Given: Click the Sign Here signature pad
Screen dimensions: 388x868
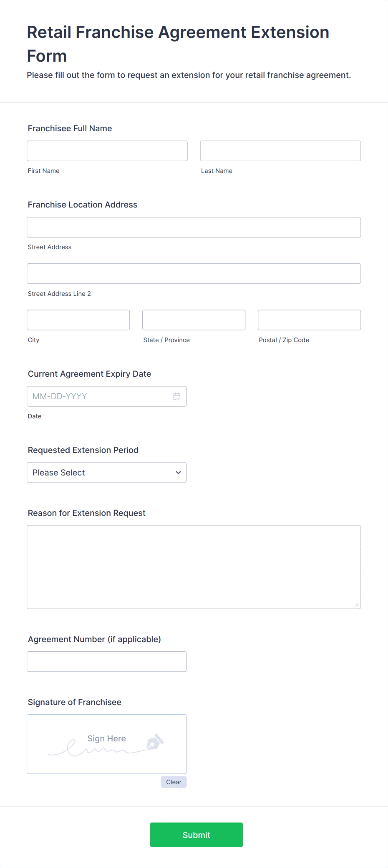Looking at the screenshot, I should click(107, 744).
